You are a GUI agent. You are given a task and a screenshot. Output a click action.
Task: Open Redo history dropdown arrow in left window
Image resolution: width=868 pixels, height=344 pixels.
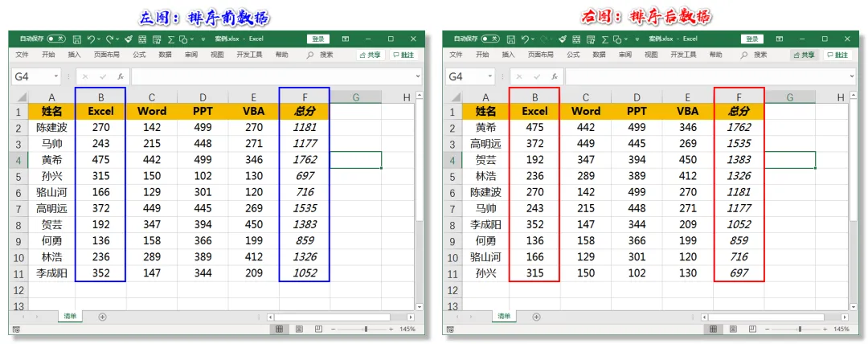117,39
